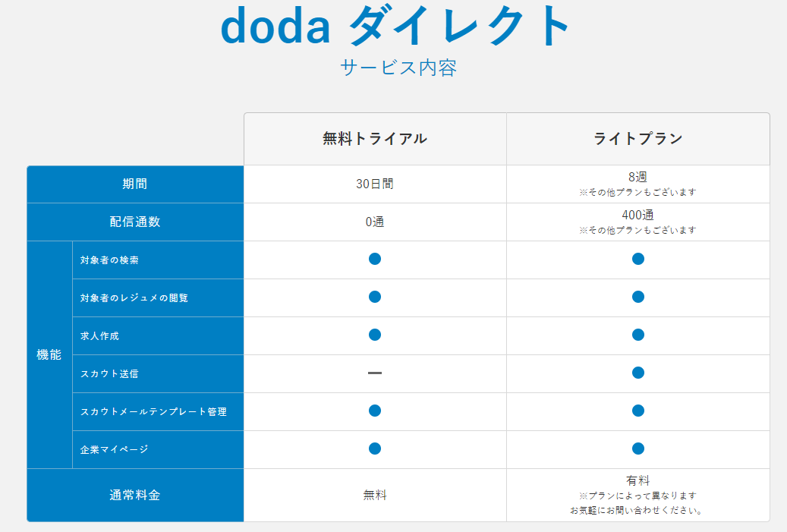Expand the 配信通数 row header
Screen dimensions: 787x532
[135, 221]
